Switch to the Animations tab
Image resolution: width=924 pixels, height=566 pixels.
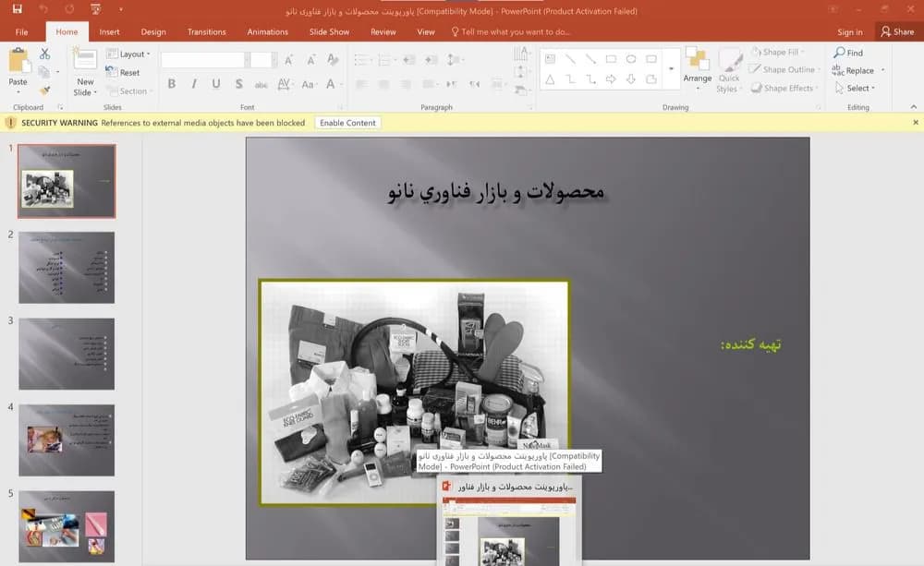[268, 31]
